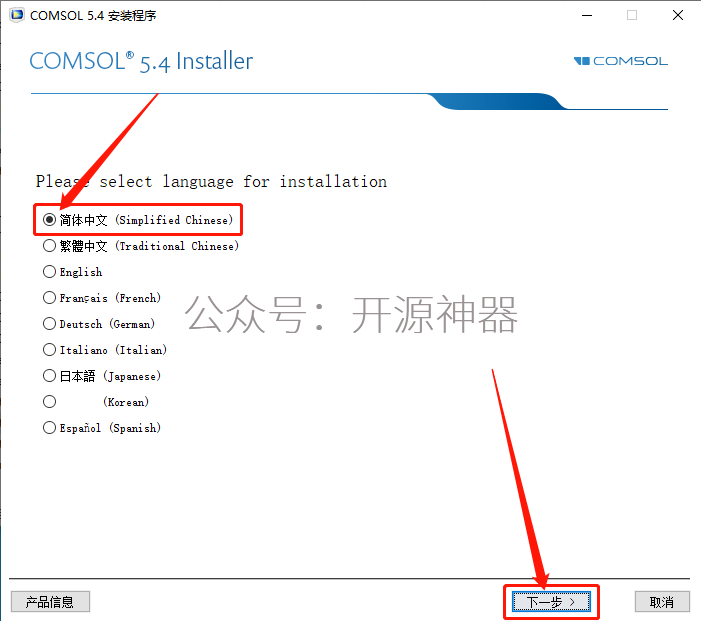Minimize the installer window
Screen dimensions: 701x621
(x=587, y=15)
